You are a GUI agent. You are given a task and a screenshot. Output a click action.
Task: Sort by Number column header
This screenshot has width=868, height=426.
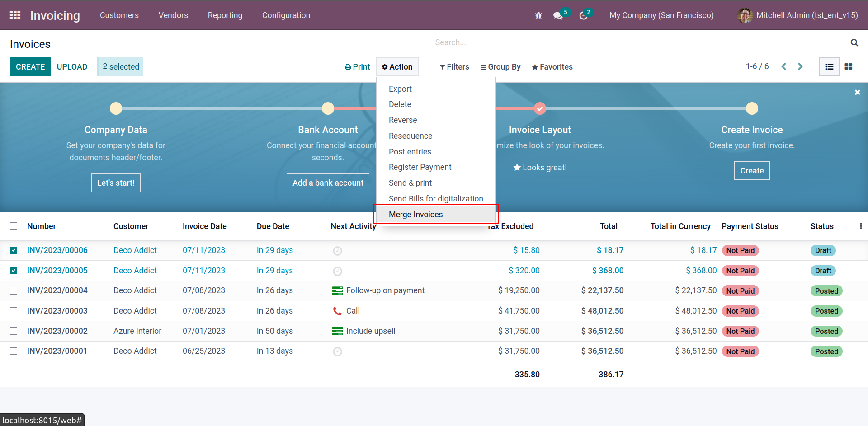click(x=42, y=226)
